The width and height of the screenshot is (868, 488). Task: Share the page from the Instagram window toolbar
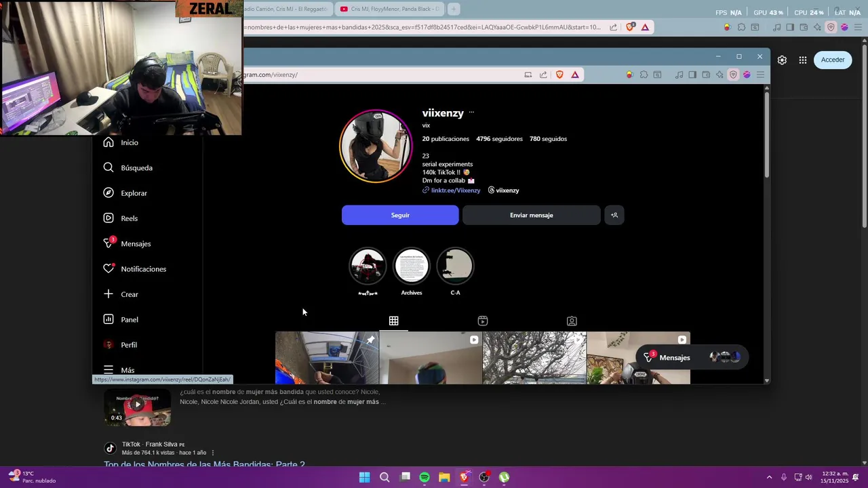(543, 75)
